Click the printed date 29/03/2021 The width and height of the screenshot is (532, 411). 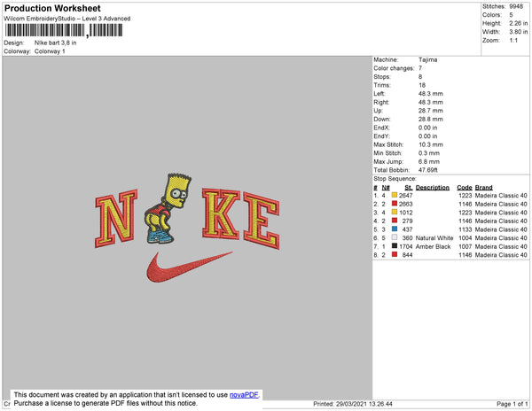tap(350, 404)
